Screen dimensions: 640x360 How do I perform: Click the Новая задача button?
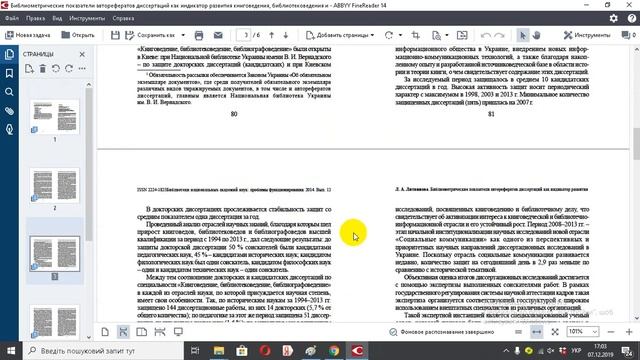(x=28, y=35)
